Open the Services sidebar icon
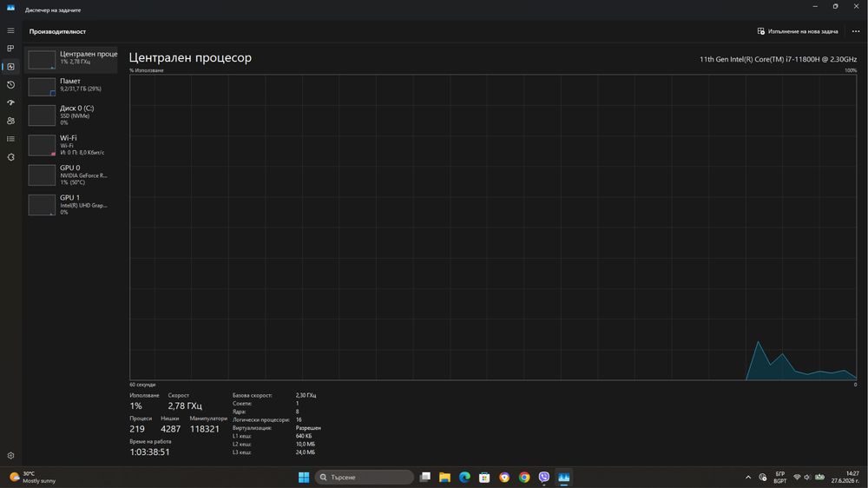 point(10,157)
